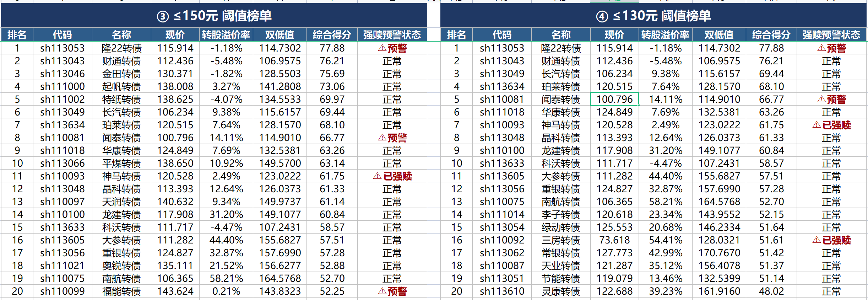This screenshot has height=300, width=868.
Task: Click the 综合得分 header in the left table
Action: point(332,35)
